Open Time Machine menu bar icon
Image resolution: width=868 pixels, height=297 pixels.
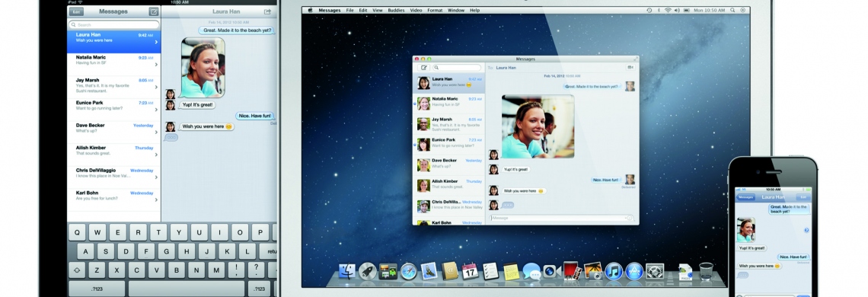[649, 10]
